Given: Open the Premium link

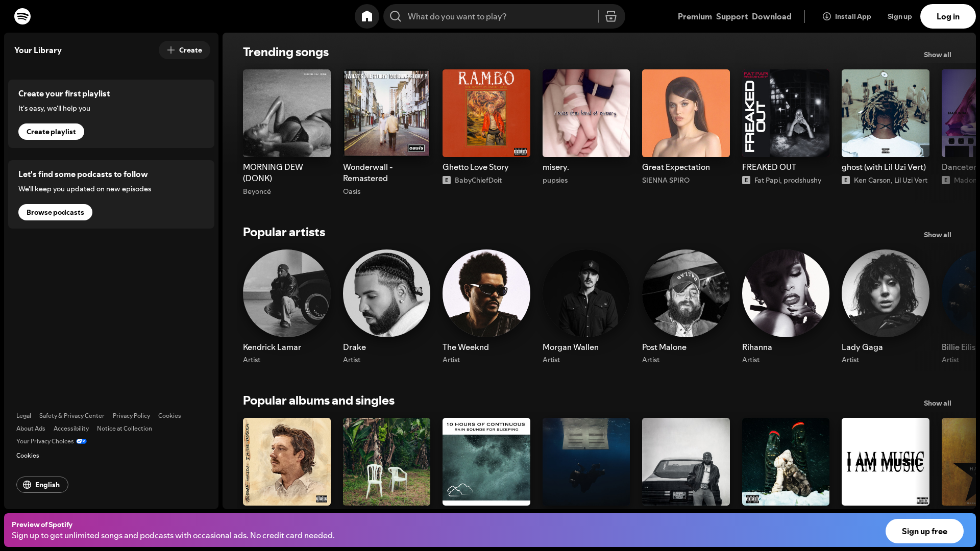Looking at the screenshot, I should (695, 16).
